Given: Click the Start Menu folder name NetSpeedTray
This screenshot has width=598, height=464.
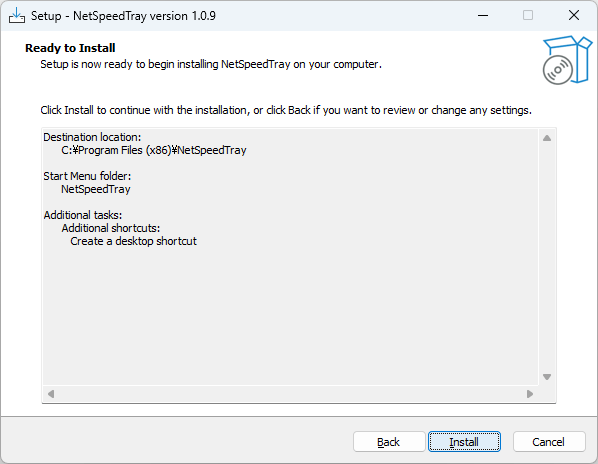Looking at the screenshot, I should pos(96,189).
